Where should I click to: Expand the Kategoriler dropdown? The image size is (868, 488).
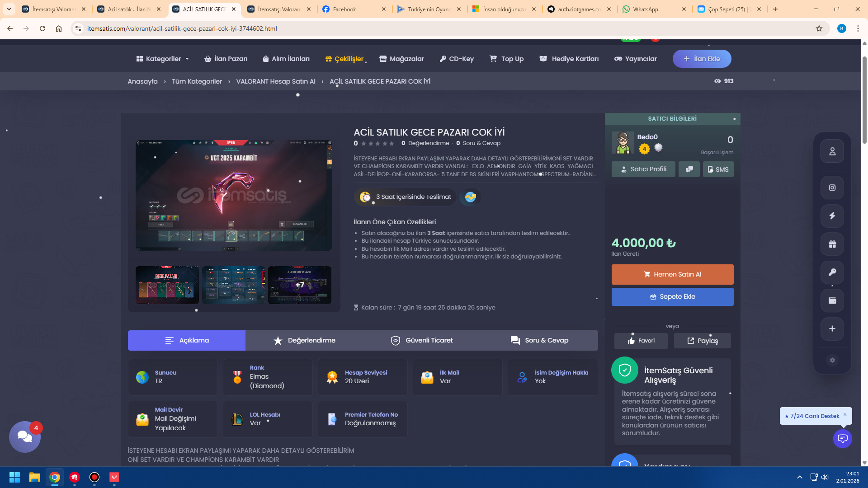(x=163, y=59)
